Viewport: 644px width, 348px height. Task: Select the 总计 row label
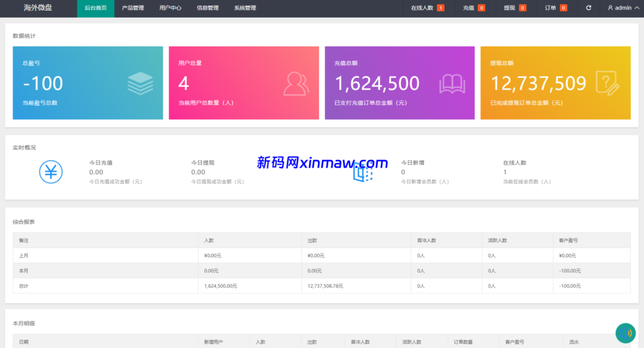(23, 286)
